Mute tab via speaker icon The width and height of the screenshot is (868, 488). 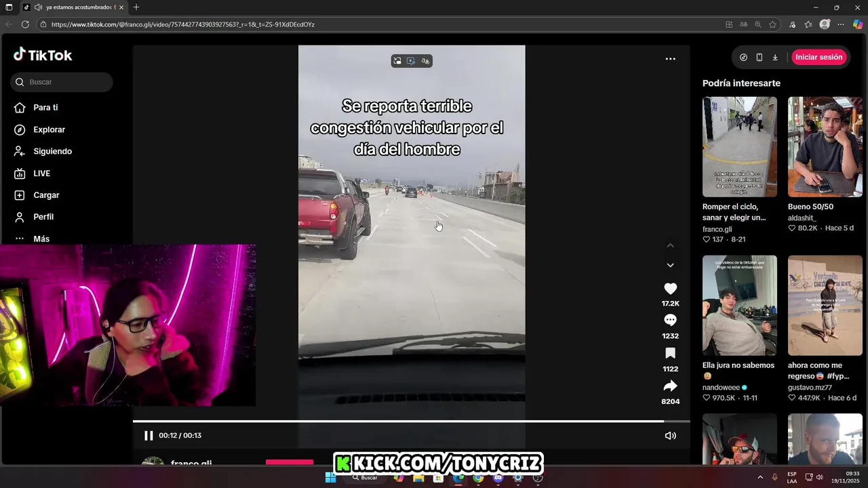tap(38, 7)
